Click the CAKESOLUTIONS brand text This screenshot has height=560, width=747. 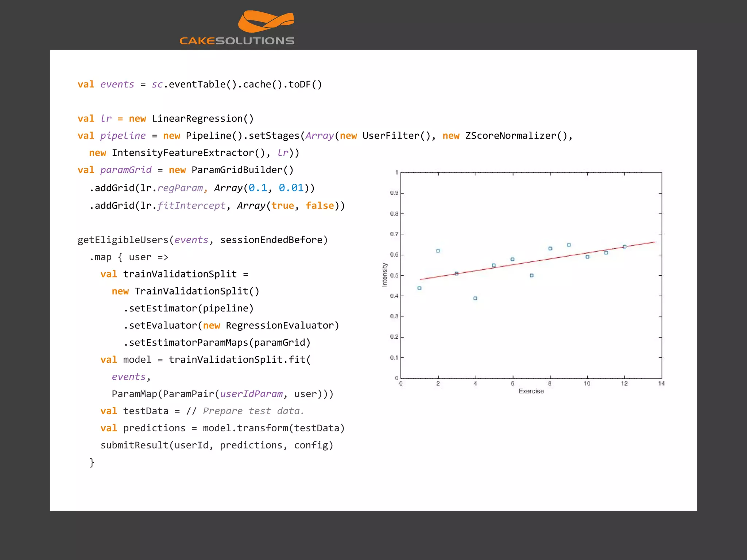pyautogui.click(x=237, y=41)
